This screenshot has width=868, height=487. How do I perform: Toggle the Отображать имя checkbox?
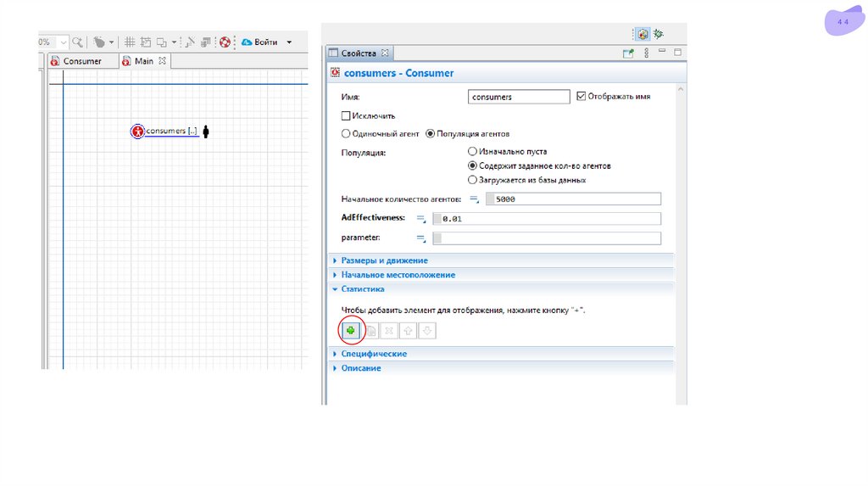pyautogui.click(x=581, y=97)
